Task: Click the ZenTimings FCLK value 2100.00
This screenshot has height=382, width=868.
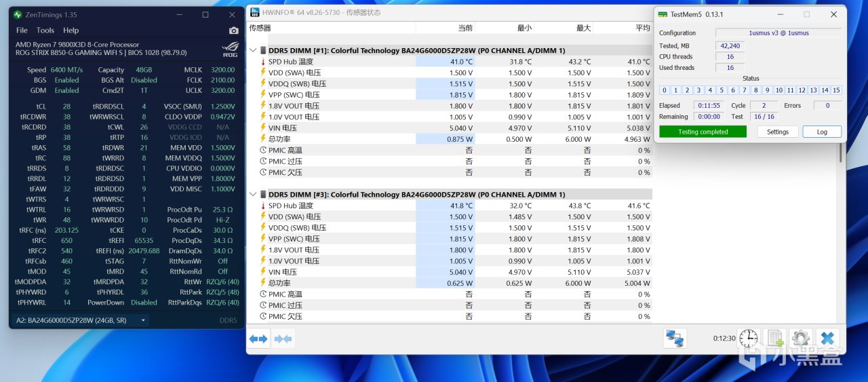Action: pos(222,80)
